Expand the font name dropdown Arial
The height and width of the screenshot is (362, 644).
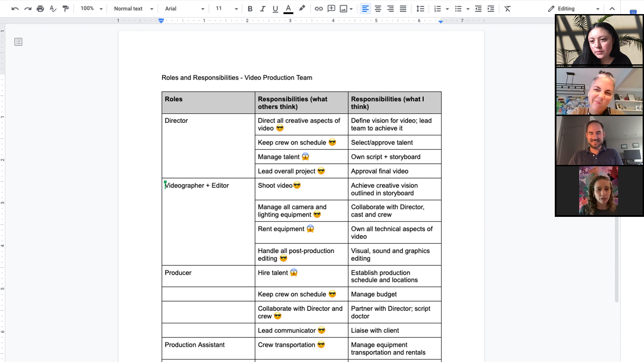[x=201, y=9]
